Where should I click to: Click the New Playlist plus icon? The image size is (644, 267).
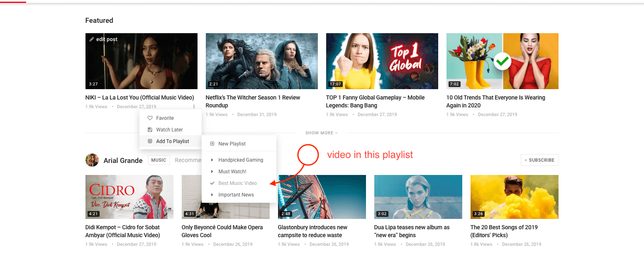pyautogui.click(x=212, y=144)
